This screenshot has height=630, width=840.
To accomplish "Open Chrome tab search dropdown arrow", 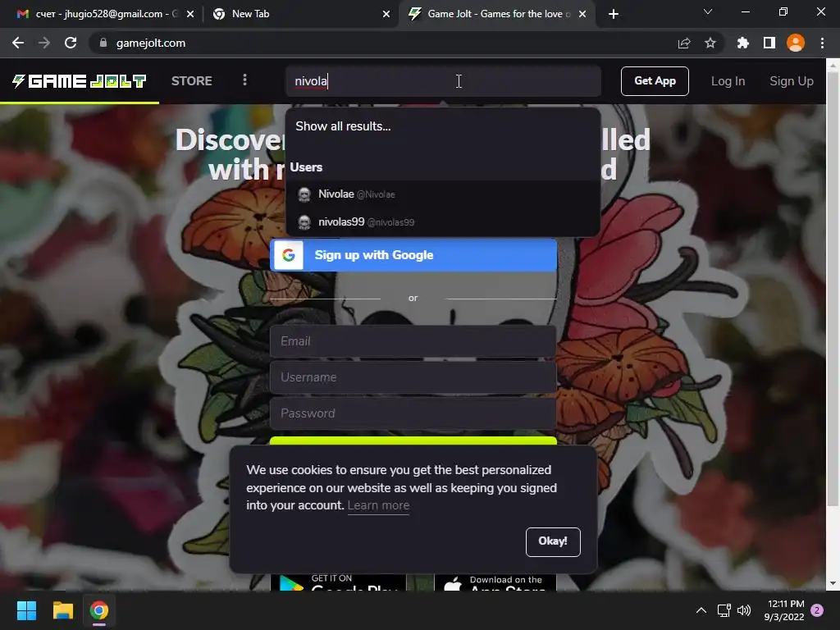I will [708, 11].
